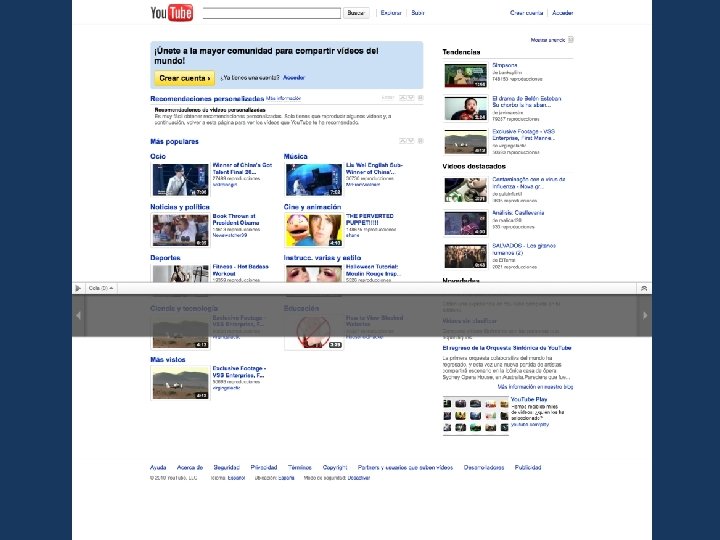Open Instrucc. varias y estilo category

(x=322, y=258)
